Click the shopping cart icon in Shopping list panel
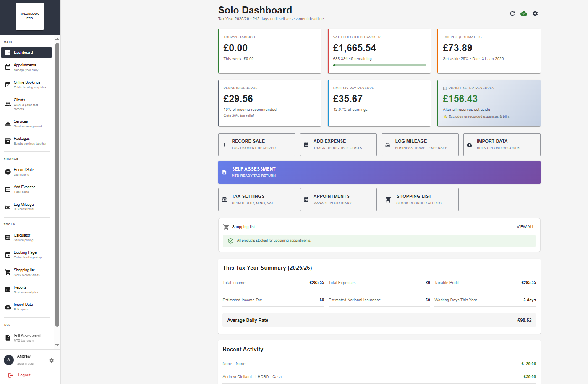Screen dimensions: 588x384 pos(226,227)
